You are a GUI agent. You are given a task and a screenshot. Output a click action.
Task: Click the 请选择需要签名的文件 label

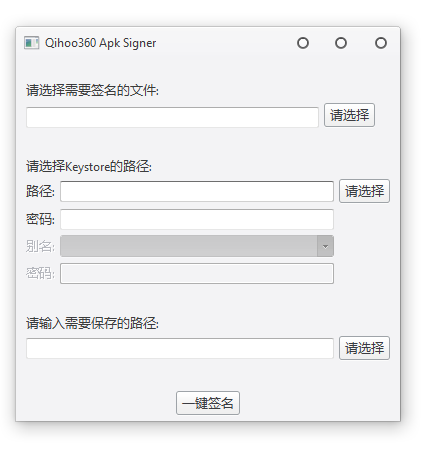pyautogui.click(x=92, y=90)
